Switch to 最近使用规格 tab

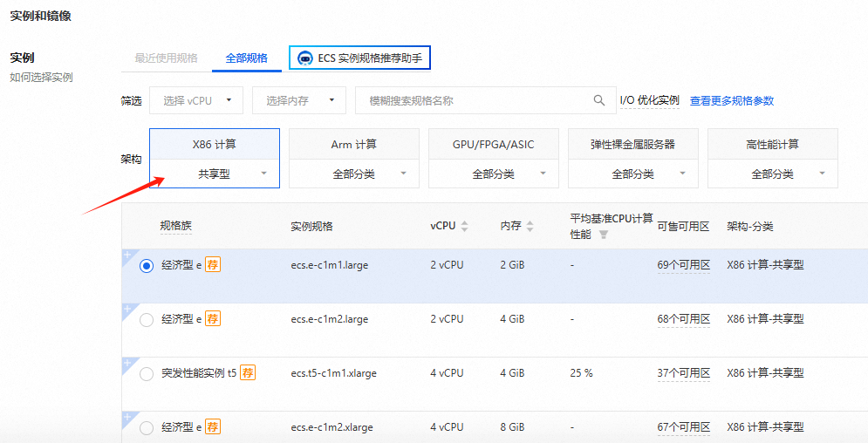[x=166, y=58]
